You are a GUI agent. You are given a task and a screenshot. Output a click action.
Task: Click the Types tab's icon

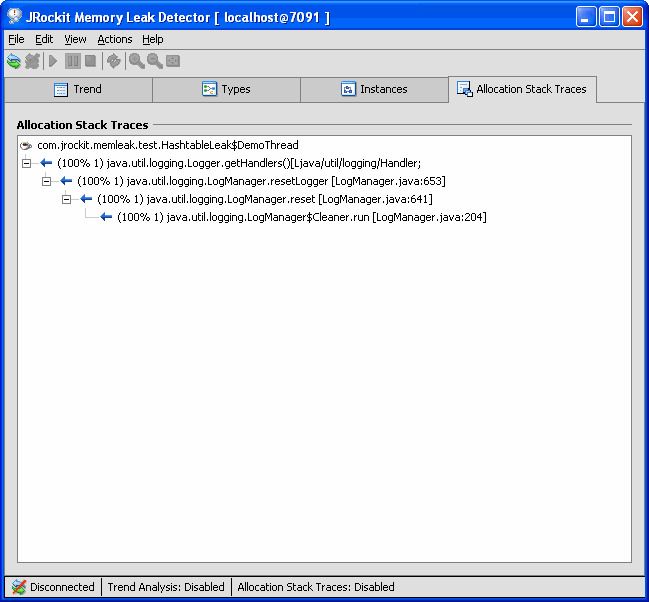tap(209, 89)
